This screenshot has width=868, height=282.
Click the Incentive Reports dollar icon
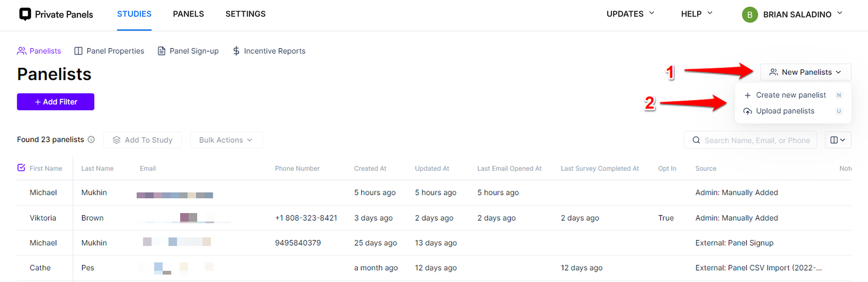click(x=236, y=51)
